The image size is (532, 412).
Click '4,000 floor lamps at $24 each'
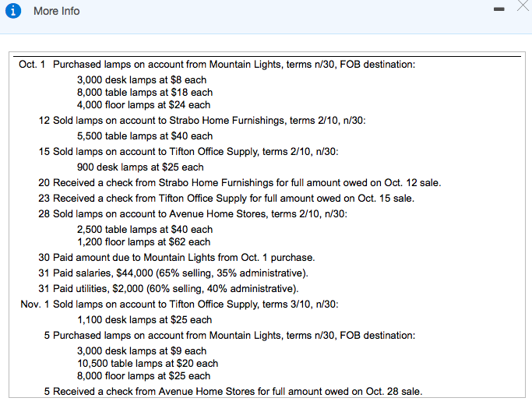pos(143,105)
